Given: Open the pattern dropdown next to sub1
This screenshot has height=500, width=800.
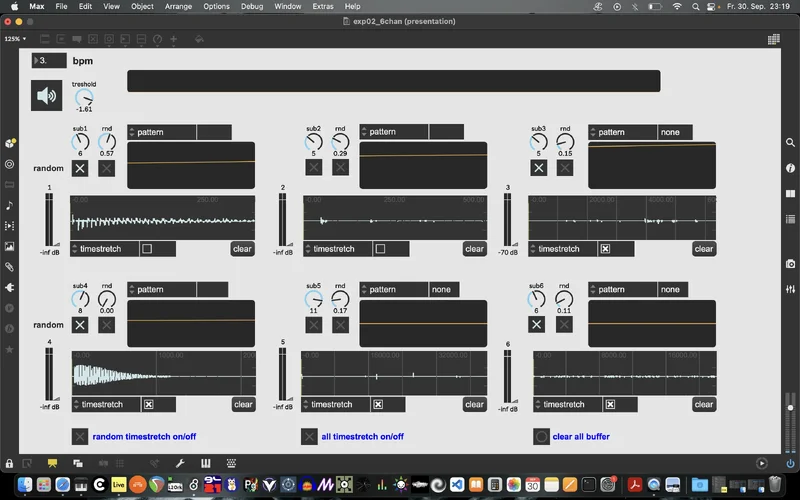Looking at the screenshot, I should pyautogui.click(x=162, y=132).
